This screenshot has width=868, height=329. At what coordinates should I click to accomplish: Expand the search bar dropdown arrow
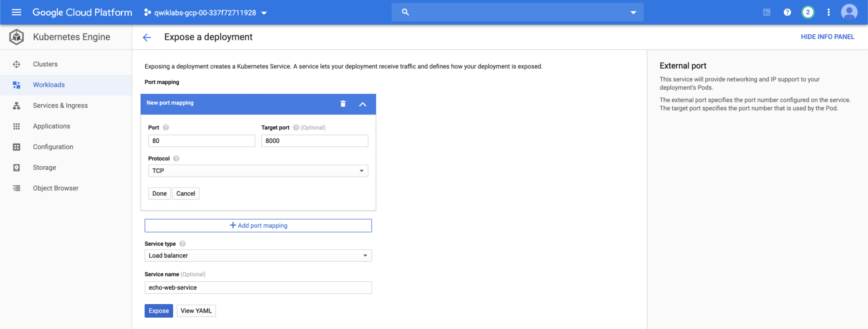point(633,13)
